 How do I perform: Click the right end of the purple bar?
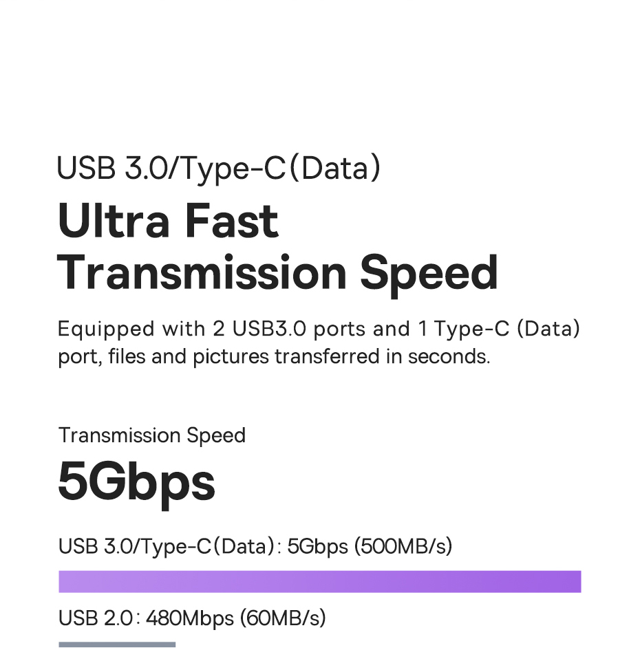click(575, 581)
